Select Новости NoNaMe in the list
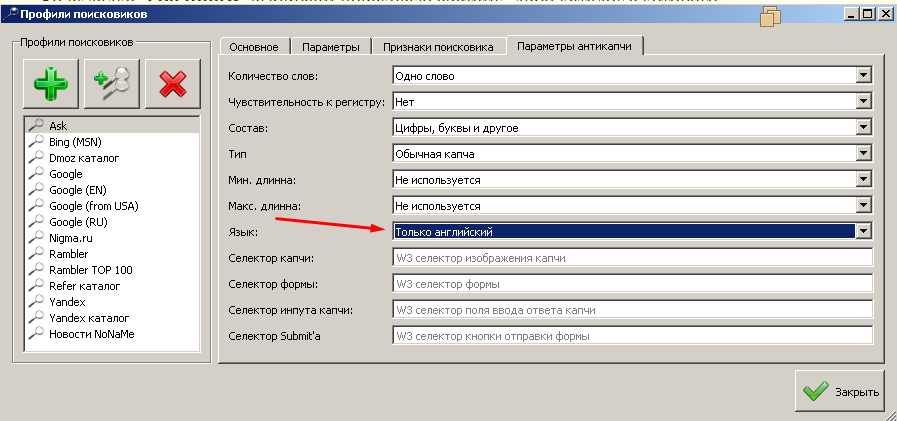The width and height of the screenshot is (897, 421). [90, 334]
